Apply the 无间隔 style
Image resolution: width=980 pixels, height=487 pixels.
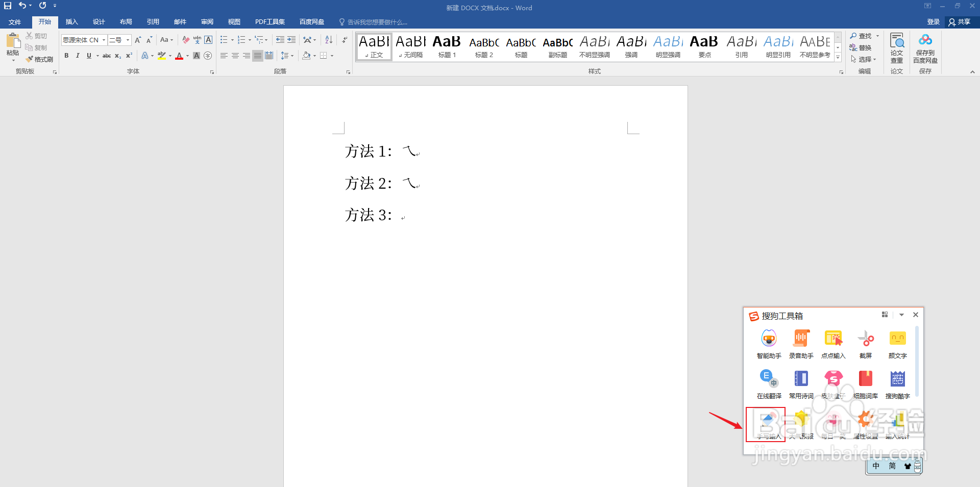410,46
